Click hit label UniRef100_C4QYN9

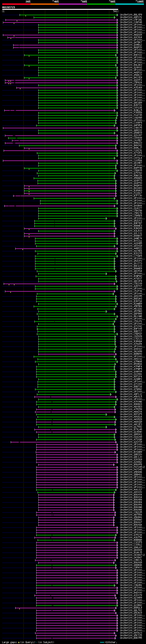pyautogui.click(x=131, y=118)
